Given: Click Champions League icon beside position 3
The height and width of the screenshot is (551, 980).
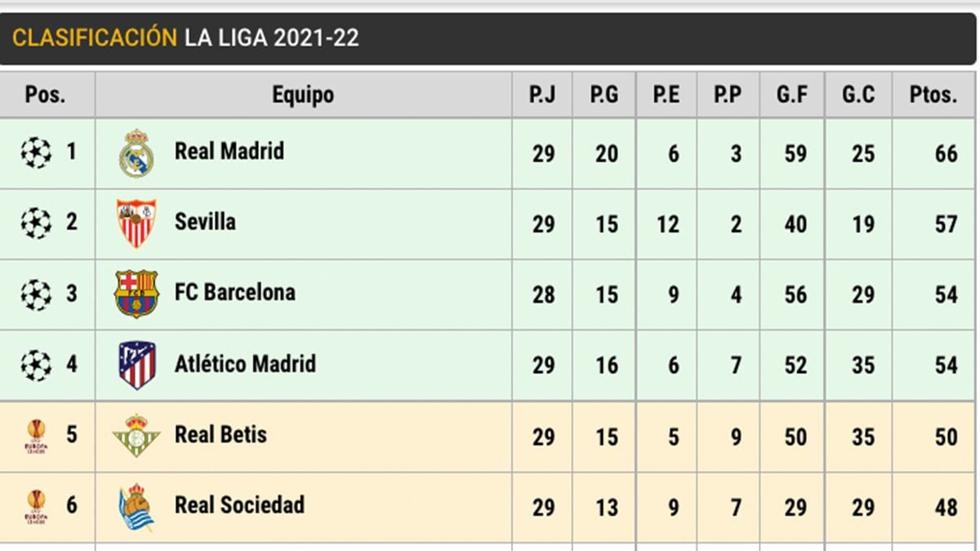Looking at the screenshot, I should (36, 295).
